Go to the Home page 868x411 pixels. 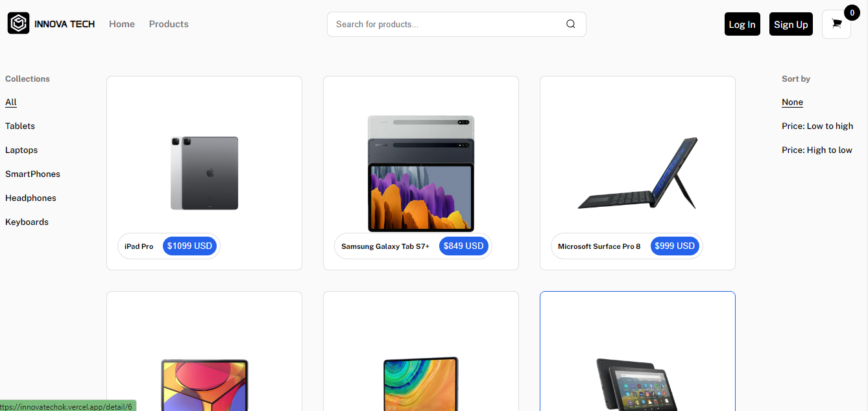coord(122,24)
